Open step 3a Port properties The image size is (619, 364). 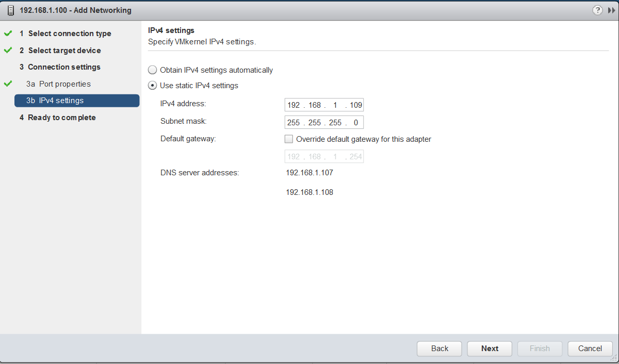[x=58, y=84]
